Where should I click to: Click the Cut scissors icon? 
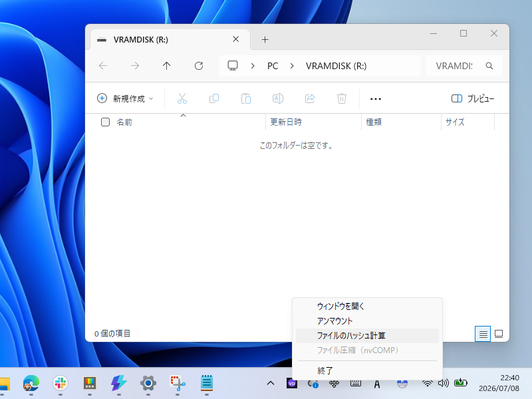point(182,98)
